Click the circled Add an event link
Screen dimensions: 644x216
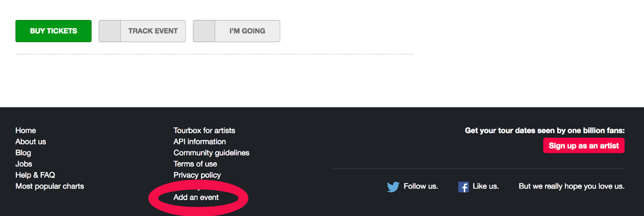pos(196,197)
